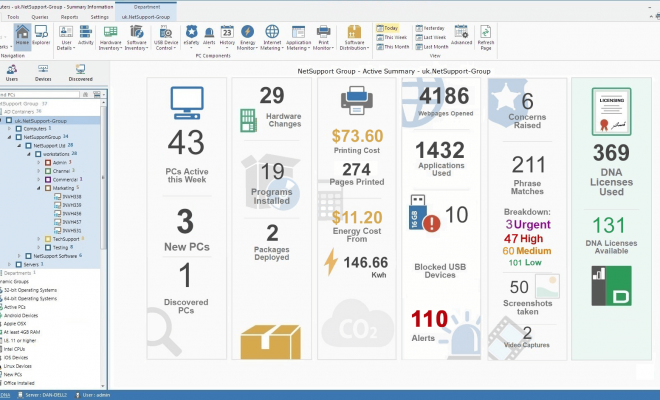Viewport: 660px width, 400px height.
Task: Tick the Computers checkbox
Action: (x=18, y=129)
